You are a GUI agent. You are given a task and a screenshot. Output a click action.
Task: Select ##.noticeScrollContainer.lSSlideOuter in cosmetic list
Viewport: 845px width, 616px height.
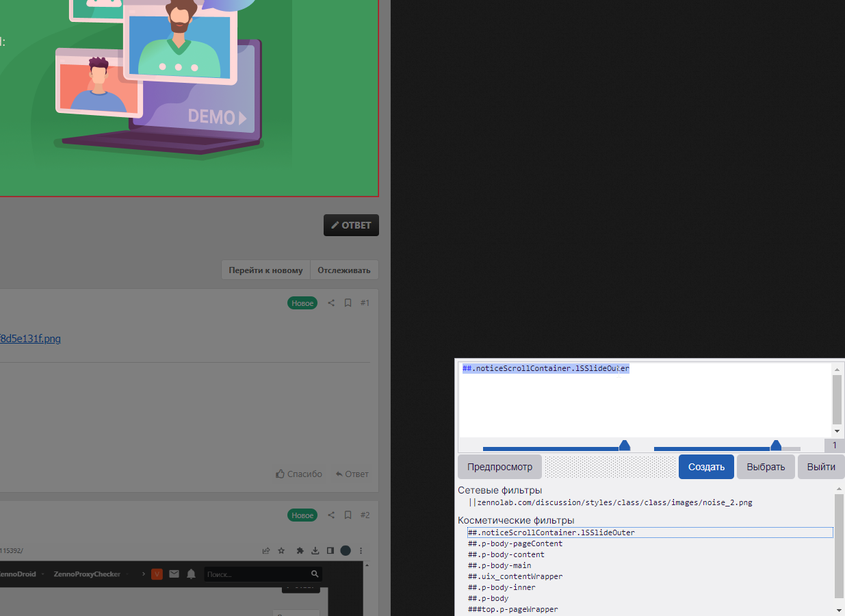(650, 532)
